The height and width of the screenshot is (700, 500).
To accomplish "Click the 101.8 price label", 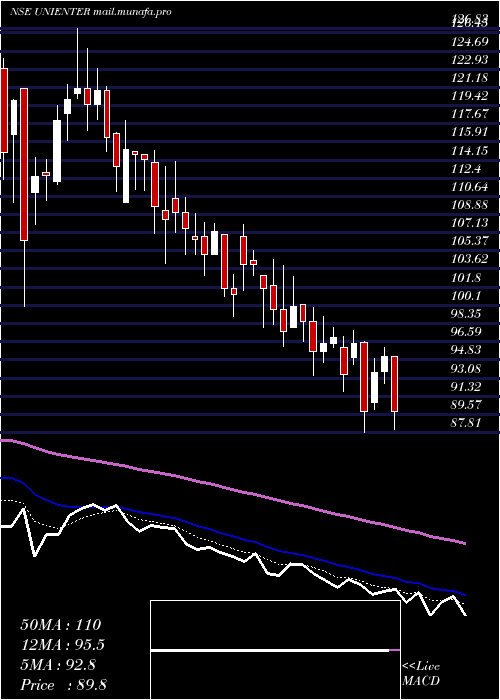I will tap(466, 278).
